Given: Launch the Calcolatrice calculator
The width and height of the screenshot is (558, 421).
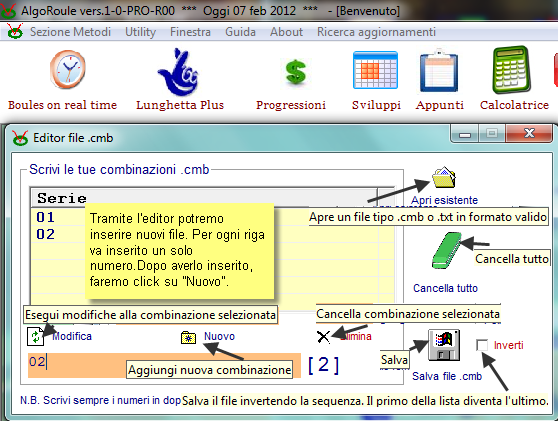Looking at the screenshot, I should tap(511, 69).
